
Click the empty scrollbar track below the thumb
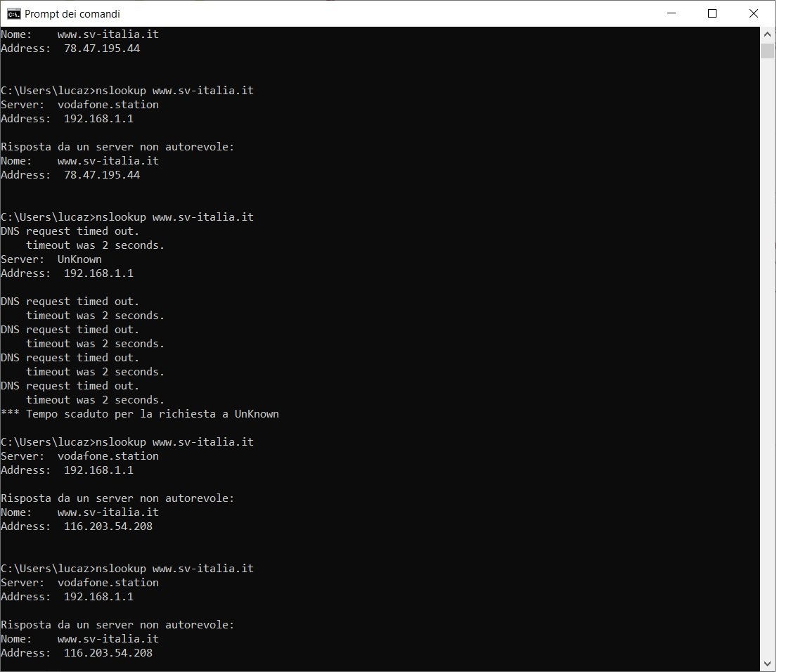(x=768, y=351)
